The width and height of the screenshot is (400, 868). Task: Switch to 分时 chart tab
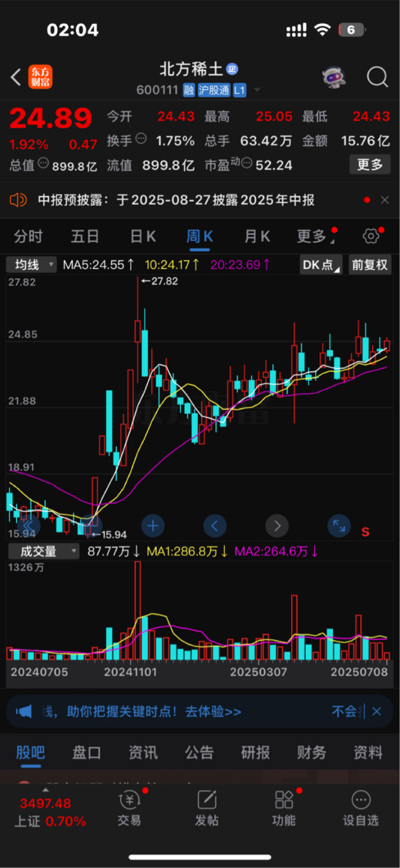tap(28, 237)
